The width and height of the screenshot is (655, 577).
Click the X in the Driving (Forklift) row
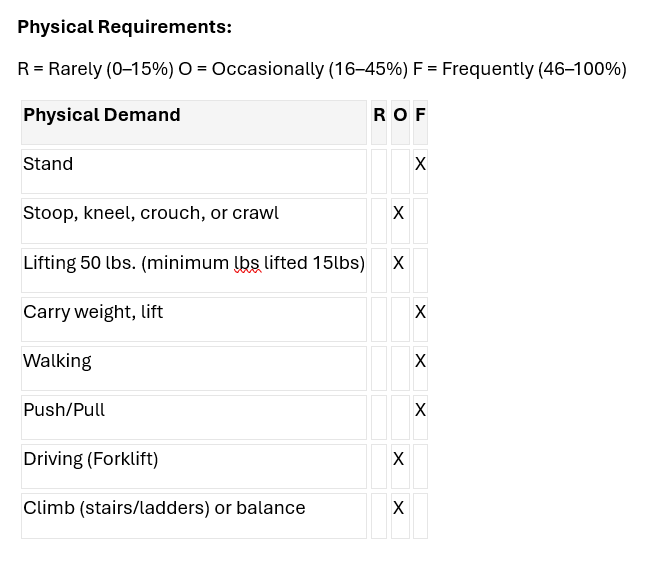point(399,459)
